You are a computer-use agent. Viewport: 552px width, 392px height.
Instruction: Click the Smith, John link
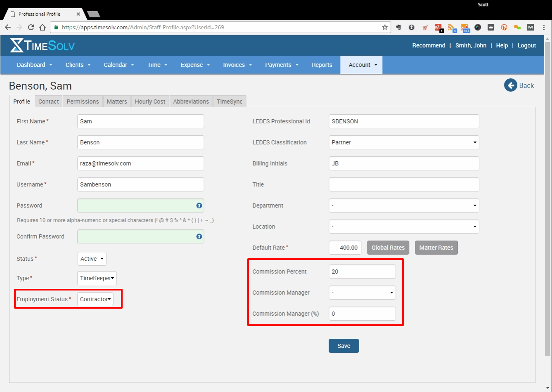[x=471, y=45]
